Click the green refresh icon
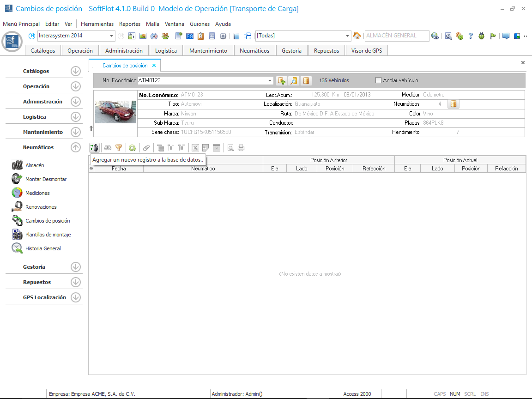The image size is (532, 399). point(132,148)
